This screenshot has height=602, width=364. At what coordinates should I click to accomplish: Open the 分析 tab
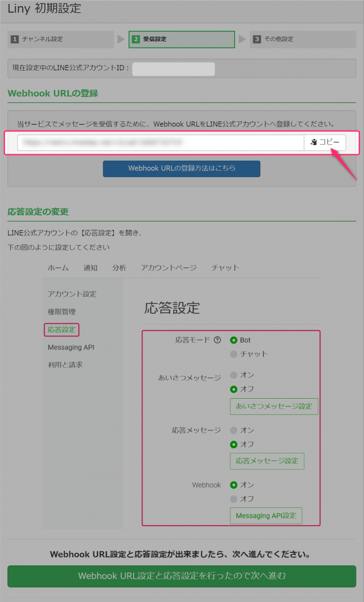coord(119,268)
